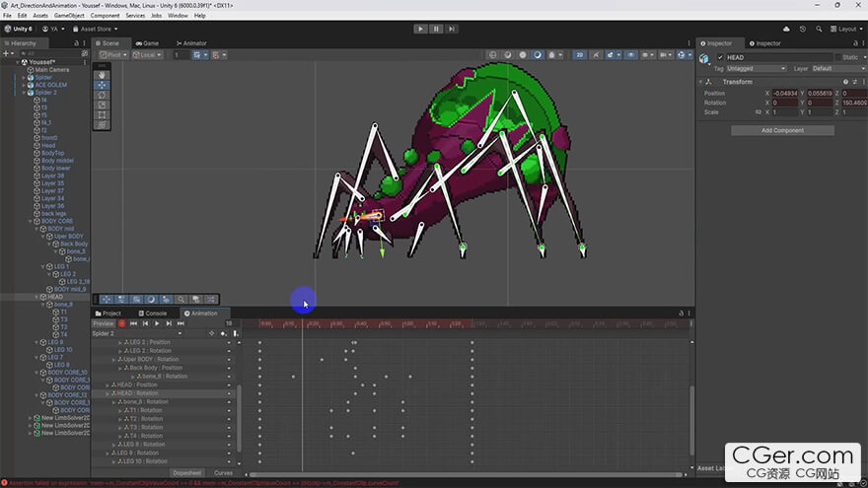Go to last keyframe in Animation window

[x=181, y=323]
